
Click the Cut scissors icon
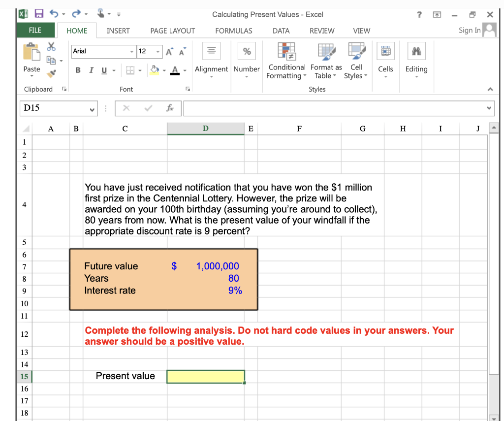tap(51, 45)
